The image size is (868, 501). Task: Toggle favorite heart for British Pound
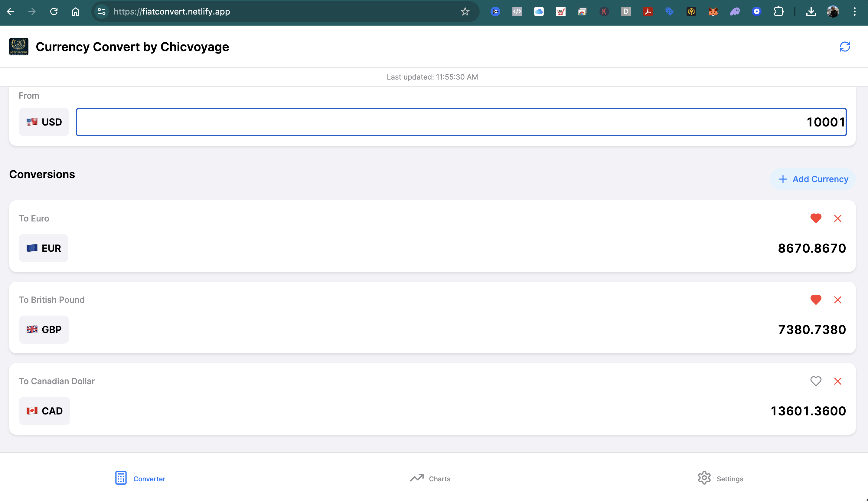click(x=816, y=300)
